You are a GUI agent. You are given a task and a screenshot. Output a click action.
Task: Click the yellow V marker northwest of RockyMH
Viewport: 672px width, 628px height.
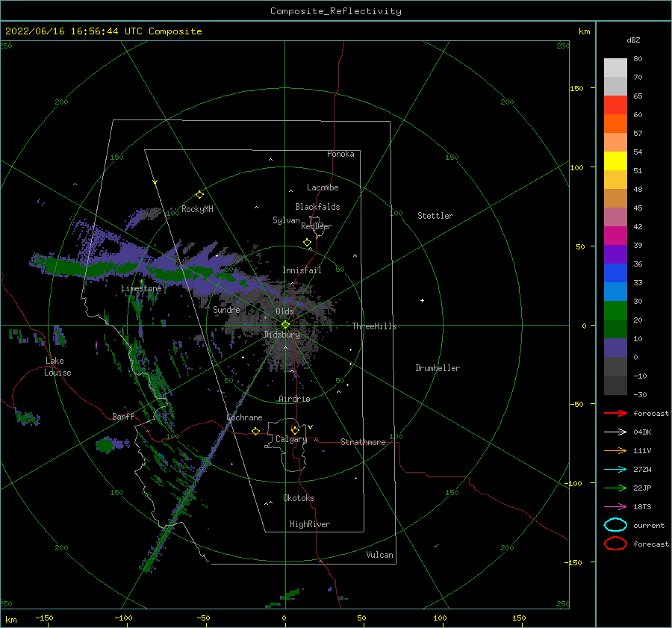coord(155,182)
